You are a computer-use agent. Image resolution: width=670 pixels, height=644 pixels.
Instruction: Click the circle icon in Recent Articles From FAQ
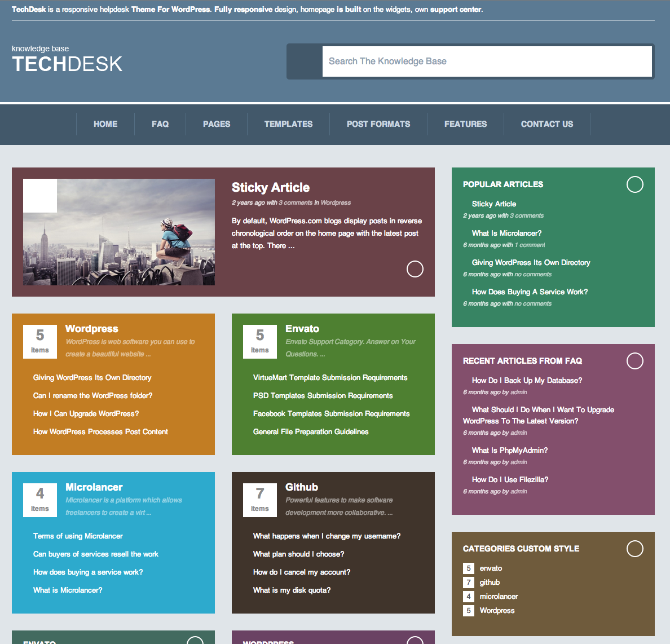pyautogui.click(x=634, y=361)
